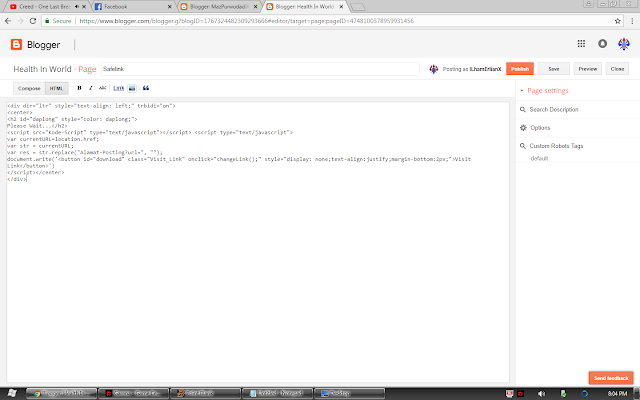The width and height of the screenshot is (640, 400).
Task: Close the Facebook tab
Action: click(x=170, y=7)
